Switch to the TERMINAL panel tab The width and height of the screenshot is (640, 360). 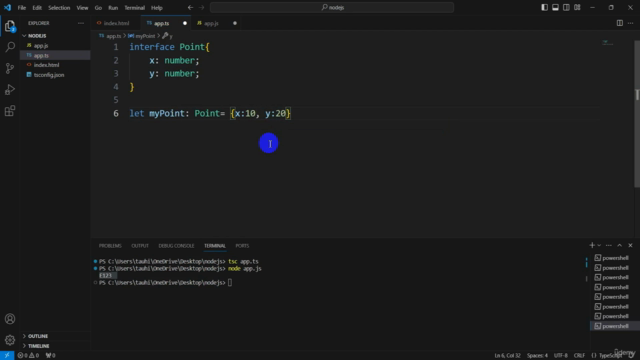[x=215, y=246]
